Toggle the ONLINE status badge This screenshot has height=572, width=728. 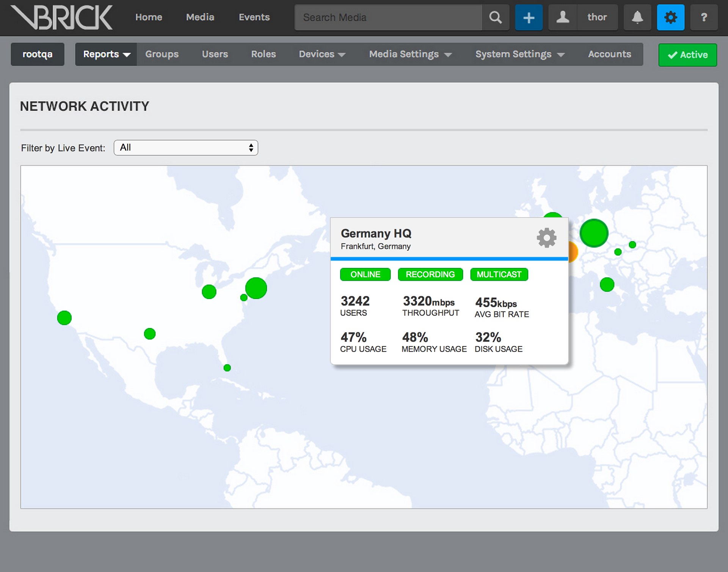click(x=365, y=274)
